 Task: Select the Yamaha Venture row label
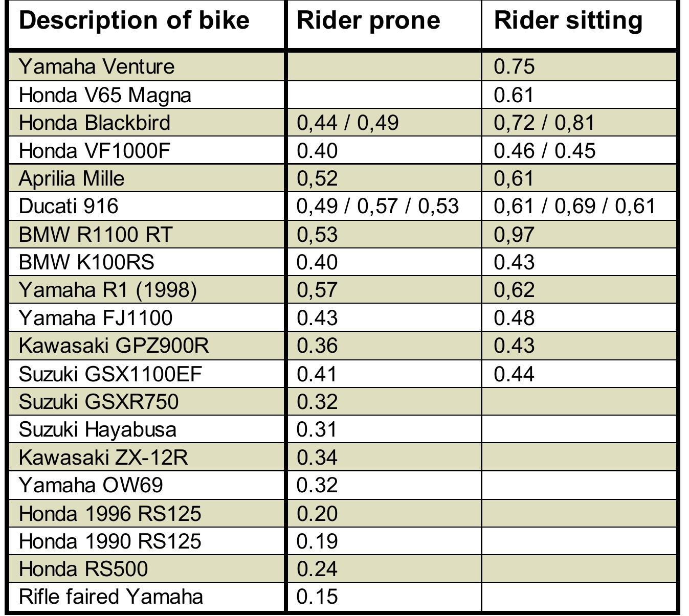[97, 66]
